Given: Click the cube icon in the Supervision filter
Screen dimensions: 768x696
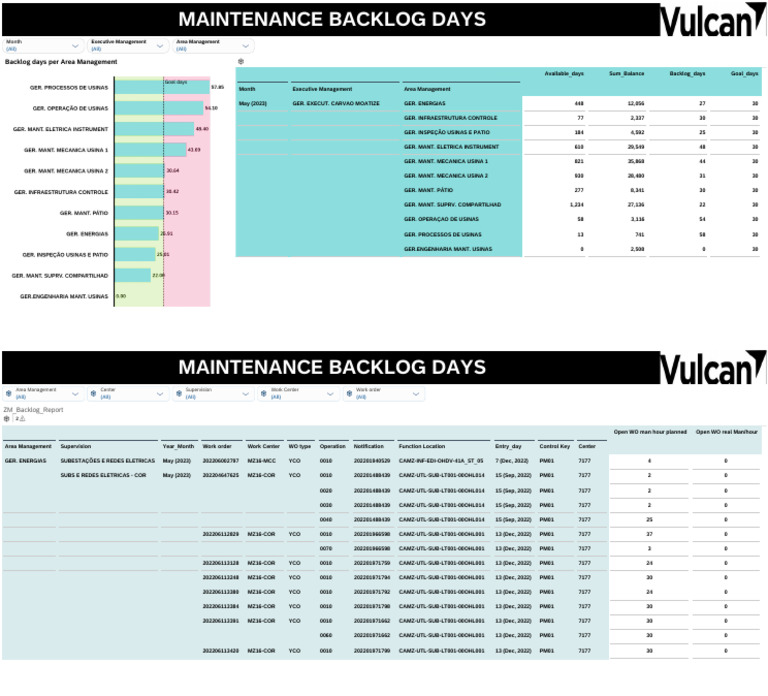Looking at the screenshot, I should click(179, 393).
